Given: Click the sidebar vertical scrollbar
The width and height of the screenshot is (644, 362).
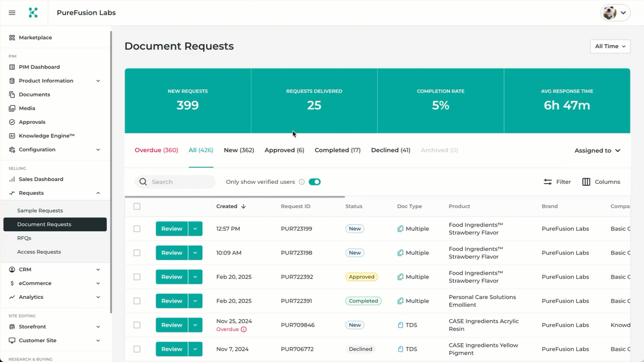Looking at the screenshot, I should (x=111, y=172).
